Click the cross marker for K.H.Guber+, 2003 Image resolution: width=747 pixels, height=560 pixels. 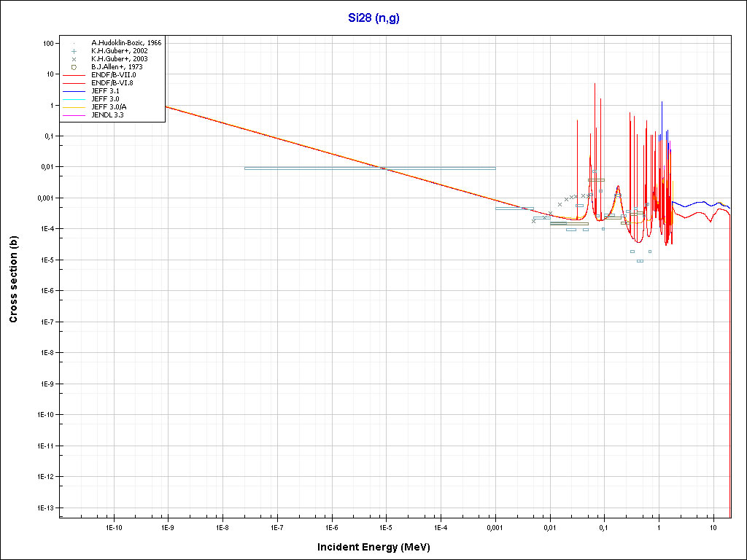[x=74, y=59]
